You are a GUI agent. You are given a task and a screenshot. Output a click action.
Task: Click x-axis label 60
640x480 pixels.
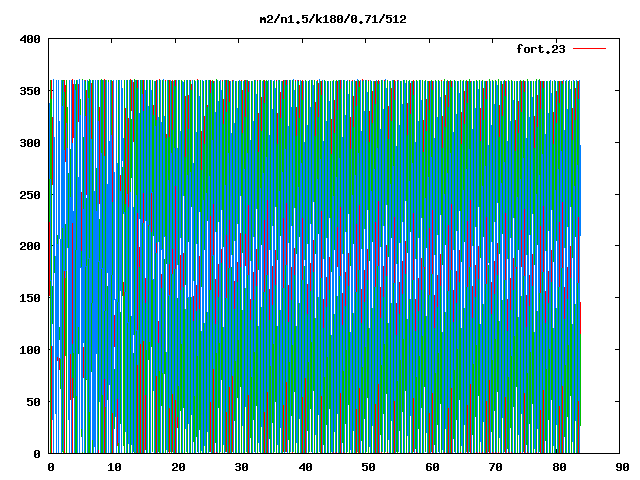(x=432, y=467)
